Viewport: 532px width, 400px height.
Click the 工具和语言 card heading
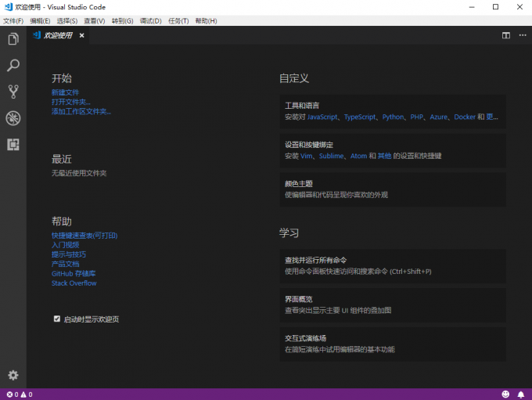coord(302,106)
